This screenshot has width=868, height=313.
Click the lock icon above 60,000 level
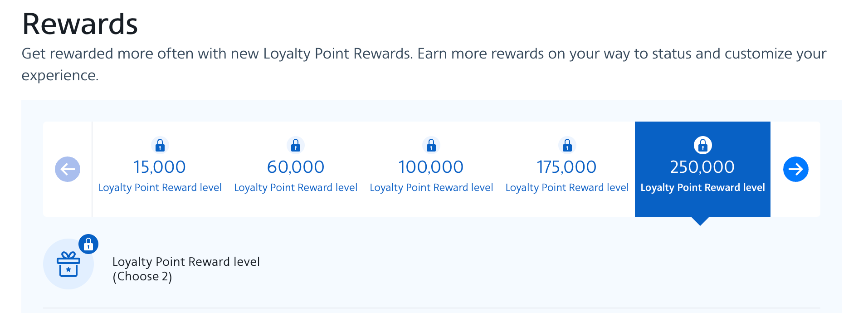pos(295,145)
